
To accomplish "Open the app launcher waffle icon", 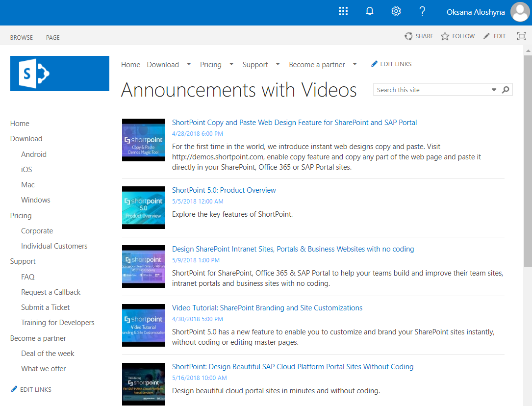I will coord(343,11).
